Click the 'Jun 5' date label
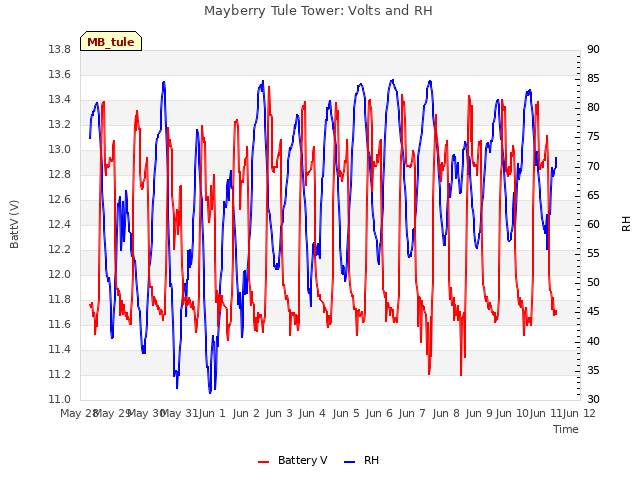 coord(346,414)
